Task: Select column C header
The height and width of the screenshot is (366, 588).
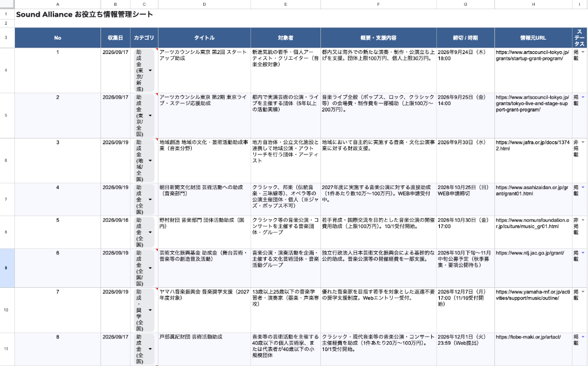Action: click(144, 5)
